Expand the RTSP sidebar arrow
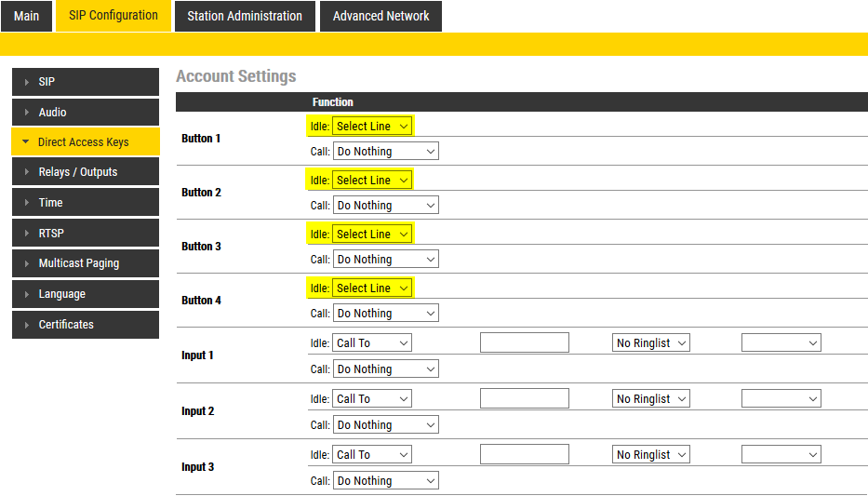Screen dimensions: 868x496 [x=27, y=234]
